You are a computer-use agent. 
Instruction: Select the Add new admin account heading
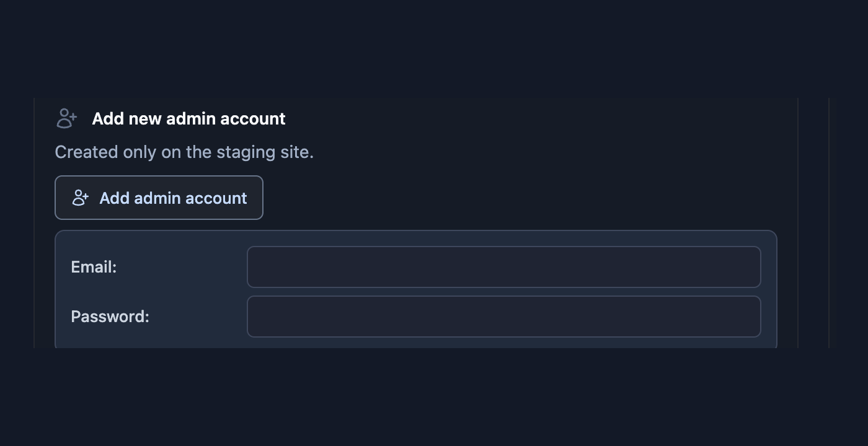[x=188, y=118]
